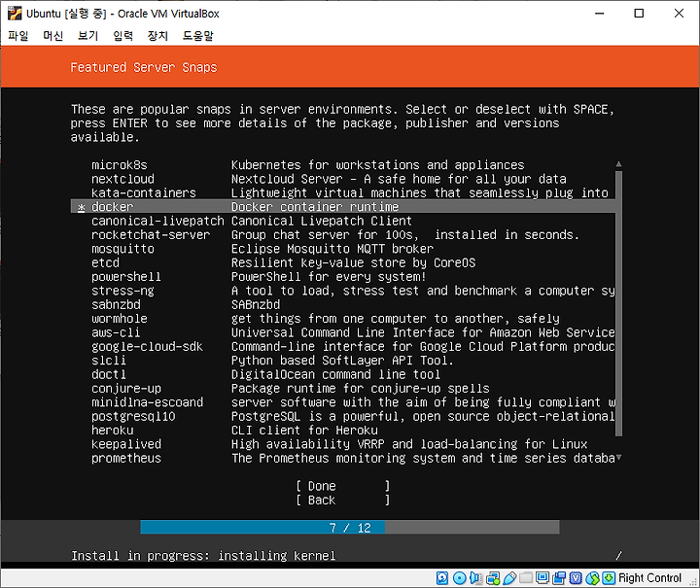Screen dimensions: 700x588
Task: Click the CPU virtualization 'V' indicator icon
Action: click(576, 577)
